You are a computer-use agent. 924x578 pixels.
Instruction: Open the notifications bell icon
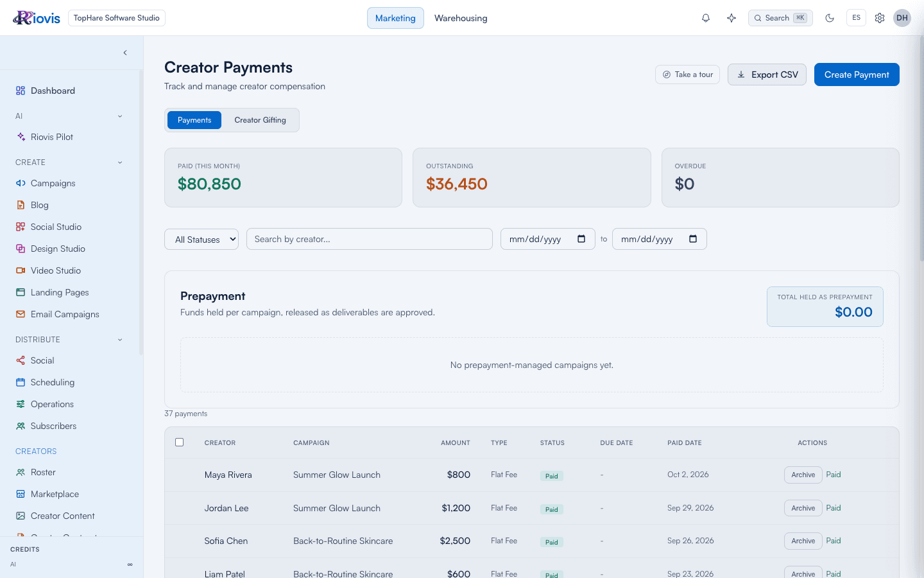click(x=706, y=18)
